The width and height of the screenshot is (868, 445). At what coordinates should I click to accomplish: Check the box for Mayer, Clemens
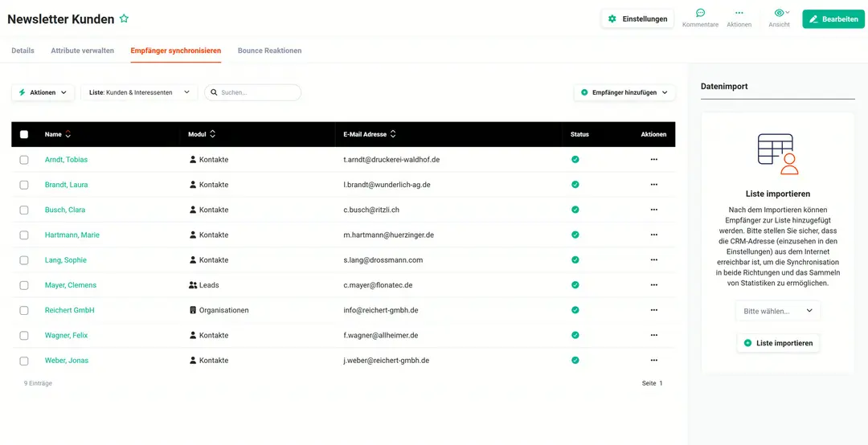click(24, 285)
